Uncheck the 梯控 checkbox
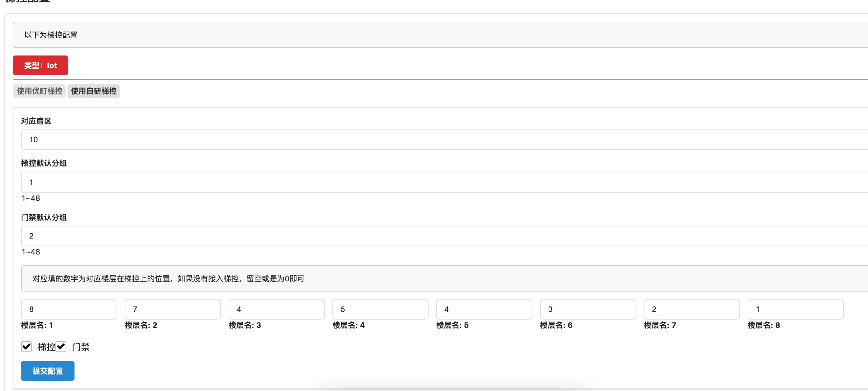868x391 pixels. click(x=26, y=346)
